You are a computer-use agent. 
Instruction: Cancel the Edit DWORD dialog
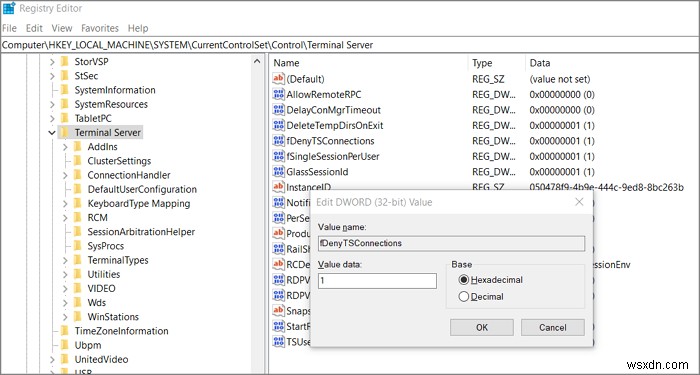coord(553,328)
